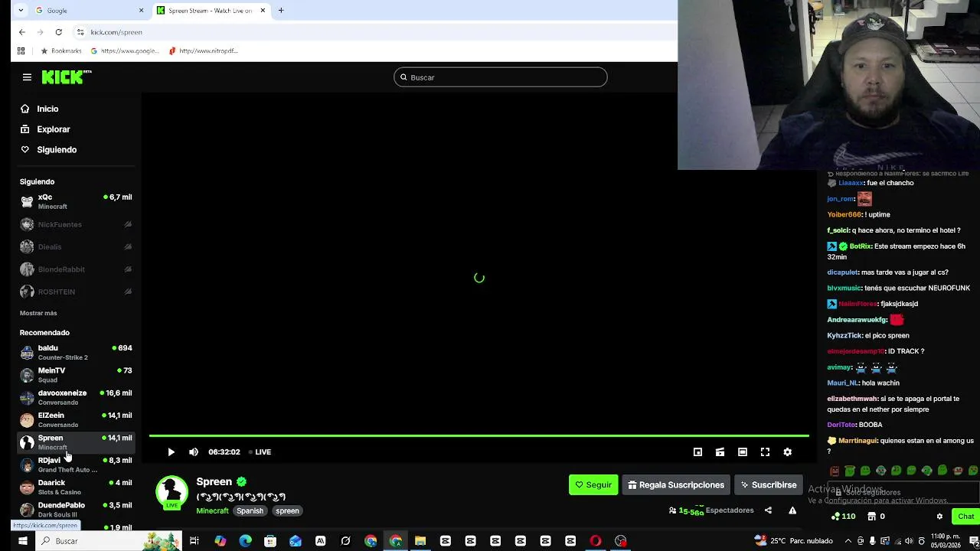Click the Suscribirse button
980x551 pixels.
pyautogui.click(x=768, y=485)
